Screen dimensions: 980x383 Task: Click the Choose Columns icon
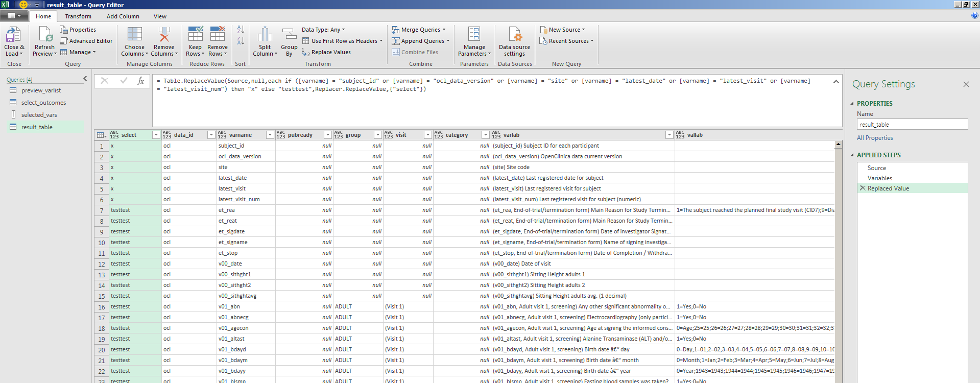[135, 35]
